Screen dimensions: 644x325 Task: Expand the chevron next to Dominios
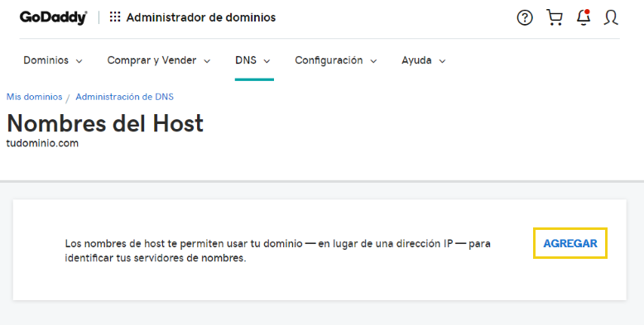pyautogui.click(x=79, y=61)
